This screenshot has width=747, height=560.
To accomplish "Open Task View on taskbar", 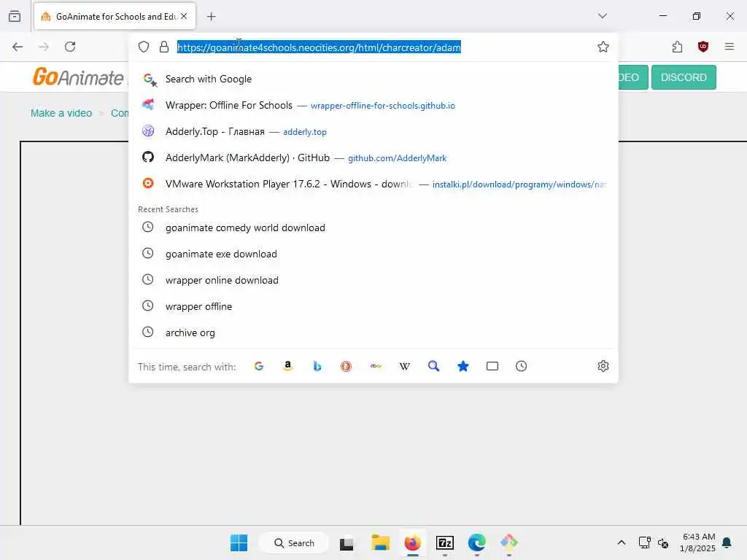I will (347, 542).
